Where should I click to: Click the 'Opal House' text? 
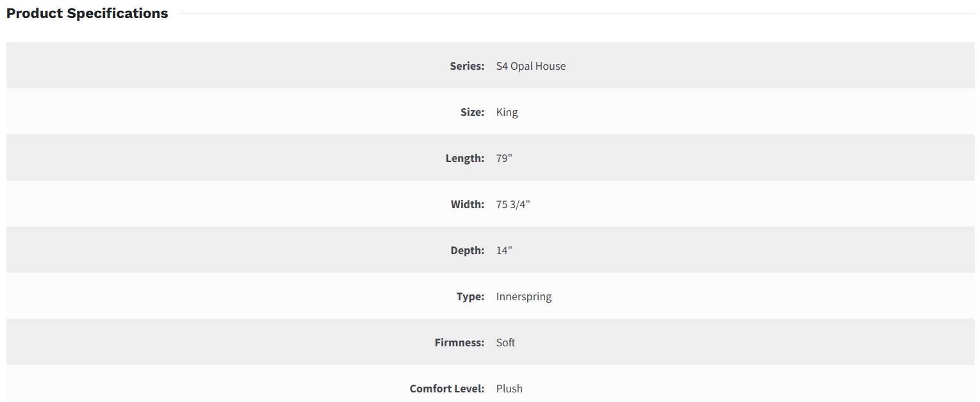[x=538, y=66]
